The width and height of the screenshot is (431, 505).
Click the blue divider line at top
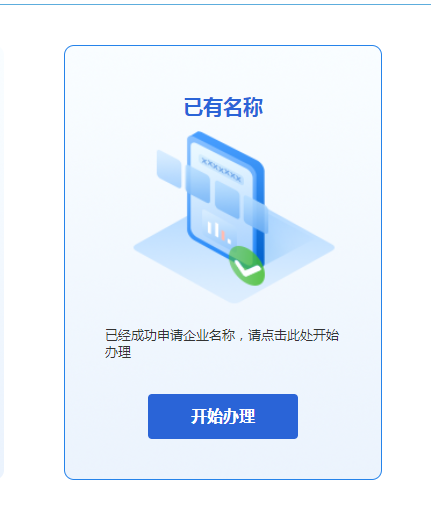coord(215,4)
